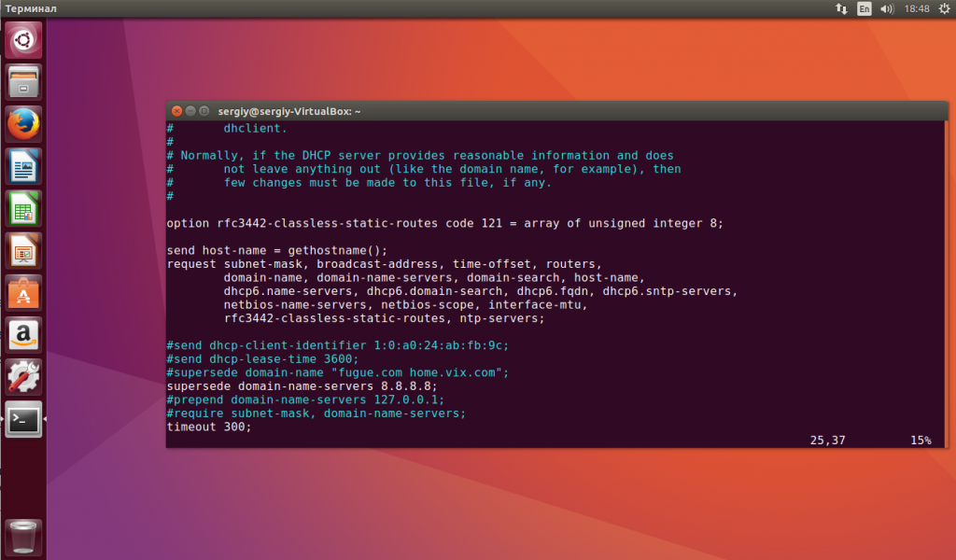Viewport: 956px width, 560px height.
Task: Click the line 'timeout 300;'
Action: coord(208,427)
